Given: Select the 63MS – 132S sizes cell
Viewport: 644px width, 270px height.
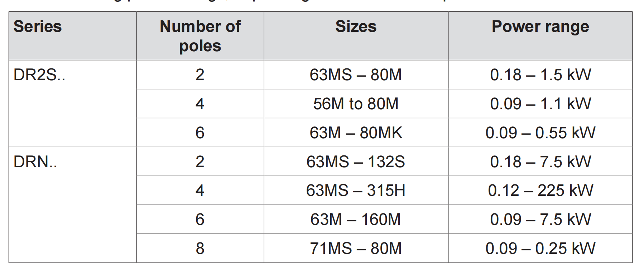Looking at the screenshot, I should [356, 162].
